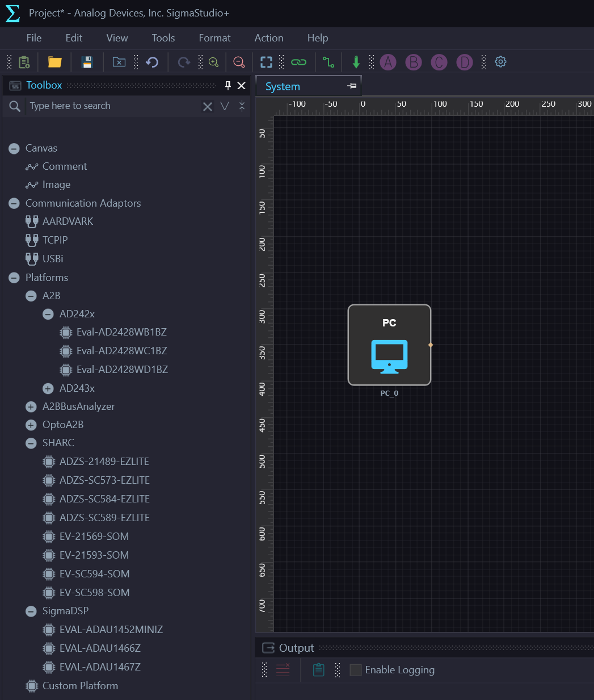Open a project with the folder icon
Screen dimensions: 594x700
click(x=54, y=62)
